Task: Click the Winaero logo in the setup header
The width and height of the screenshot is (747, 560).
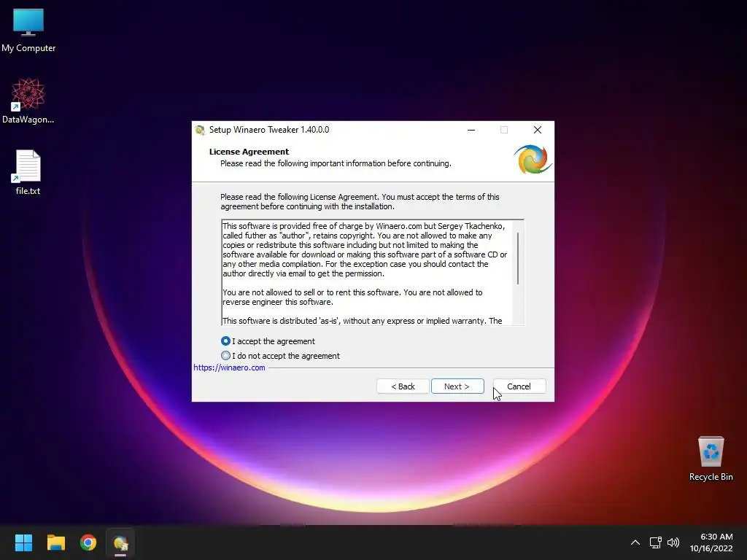Action: click(x=533, y=160)
